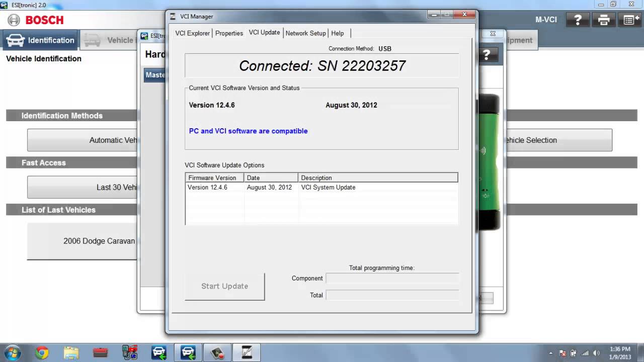
Task: Open the Properties tab in VCI Manager
Action: tap(229, 33)
